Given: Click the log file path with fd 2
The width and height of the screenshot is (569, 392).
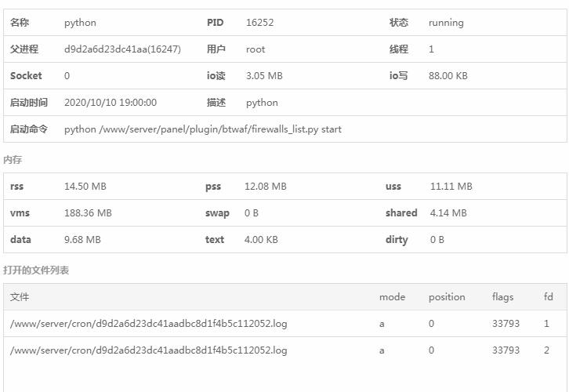Looking at the screenshot, I should 148,350.
